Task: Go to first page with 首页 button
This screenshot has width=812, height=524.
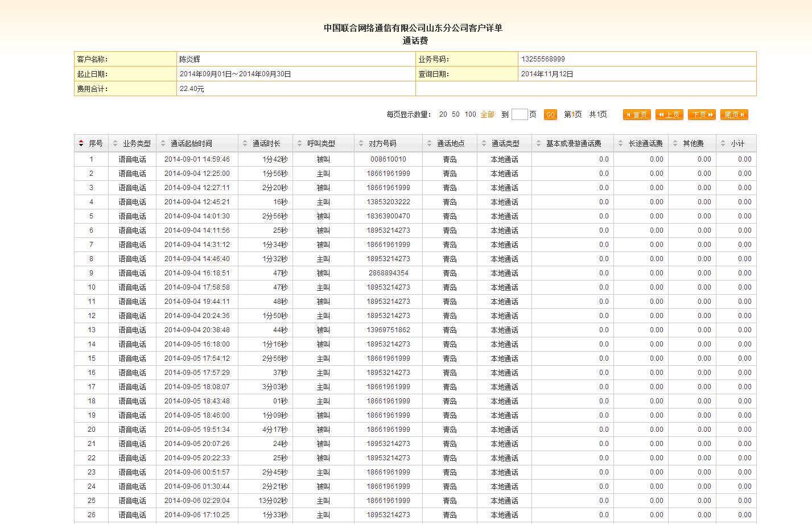Action: click(x=637, y=114)
